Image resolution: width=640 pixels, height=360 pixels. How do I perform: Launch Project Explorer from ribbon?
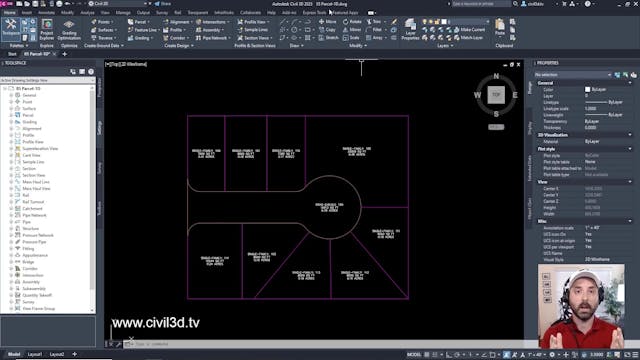point(47,29)
